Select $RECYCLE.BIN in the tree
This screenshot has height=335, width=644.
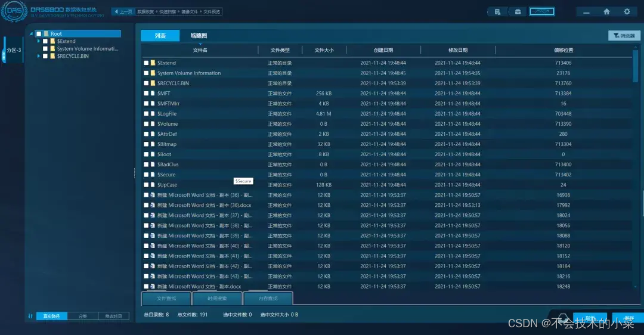point(73,56)
